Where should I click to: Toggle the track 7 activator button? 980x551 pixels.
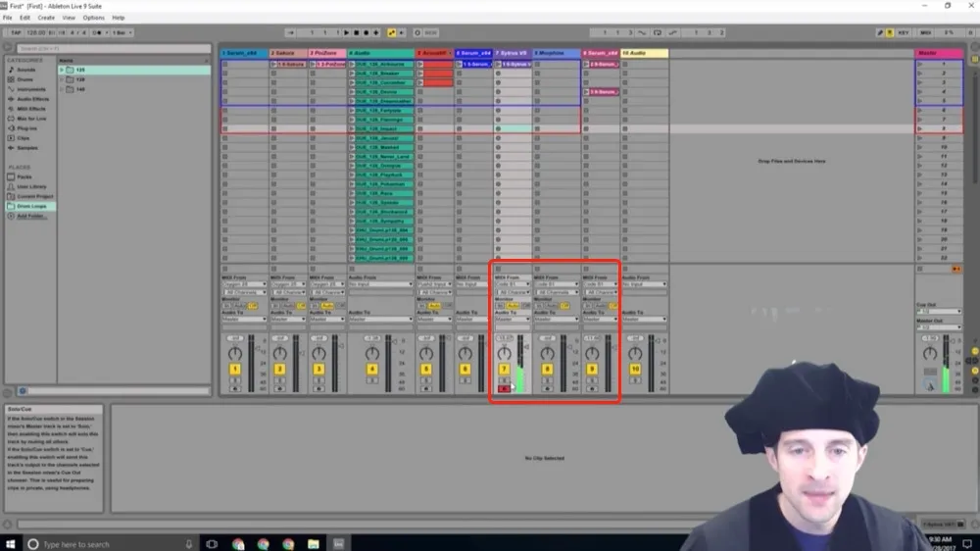click(504, 369)
